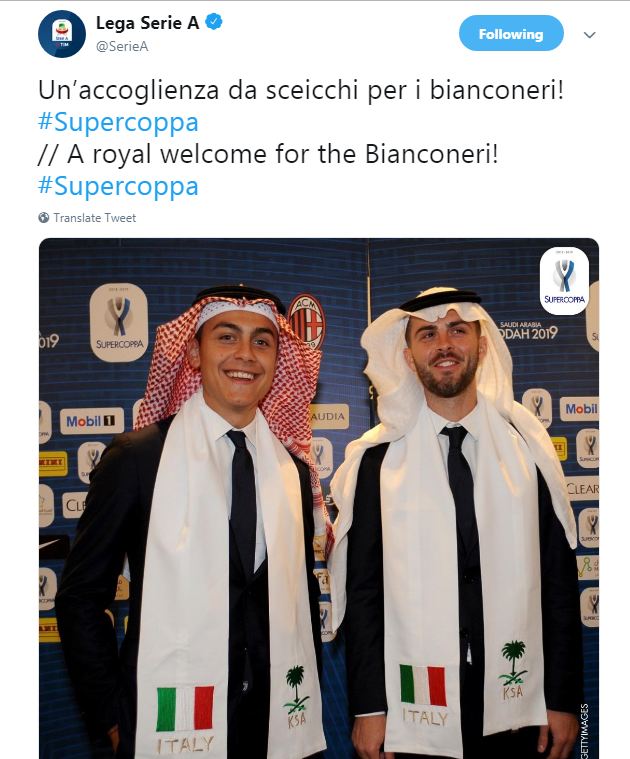Click the Italian tweet text about sceicchi
The width and height of the screenshot is (630, 759).
[x=301, y=91]
